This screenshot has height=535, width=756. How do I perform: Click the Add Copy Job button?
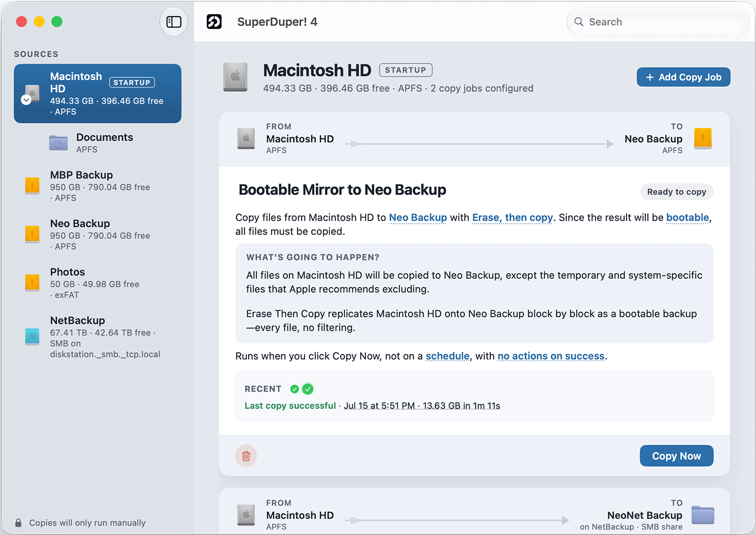(x=684, y=77)
